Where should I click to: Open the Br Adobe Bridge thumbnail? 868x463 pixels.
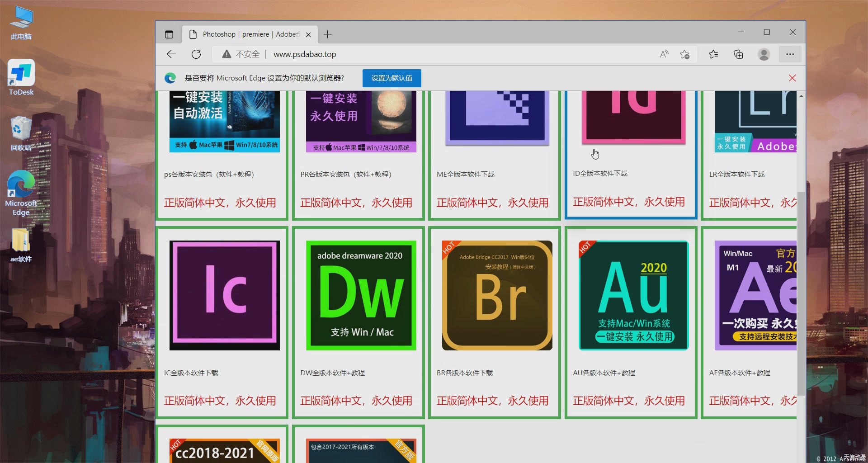(x=497, y=295)
